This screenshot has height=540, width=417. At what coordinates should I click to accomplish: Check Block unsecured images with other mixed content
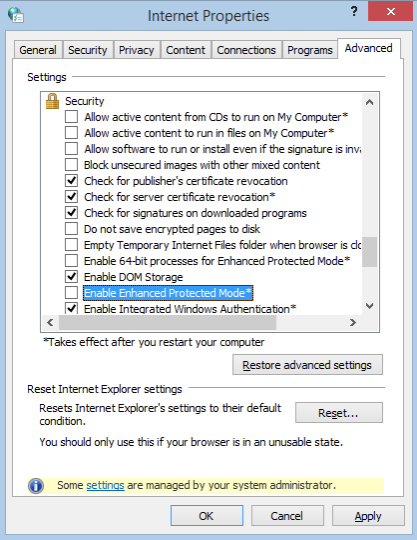71,165
